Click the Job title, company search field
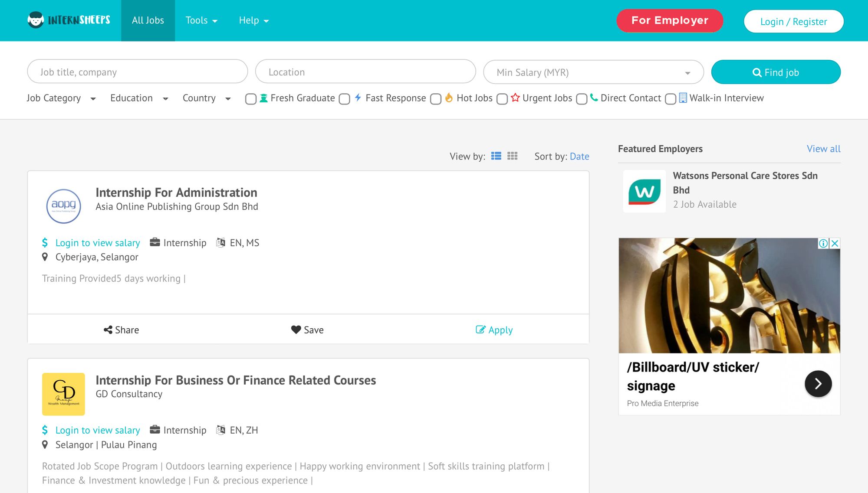The image size is (868, 493). click(x=137, y=72)
